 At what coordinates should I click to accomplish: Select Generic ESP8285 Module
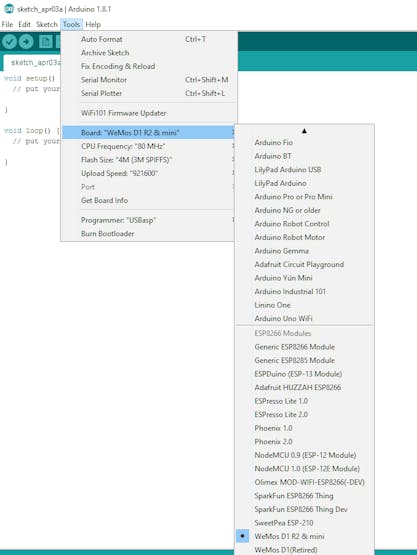click(x=304, y=360)
